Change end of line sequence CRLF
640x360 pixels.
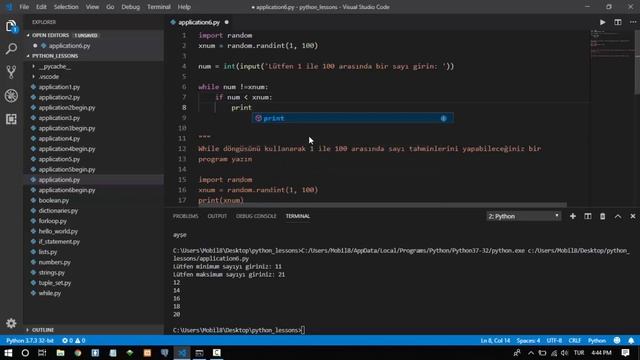[x=575, y=340]
